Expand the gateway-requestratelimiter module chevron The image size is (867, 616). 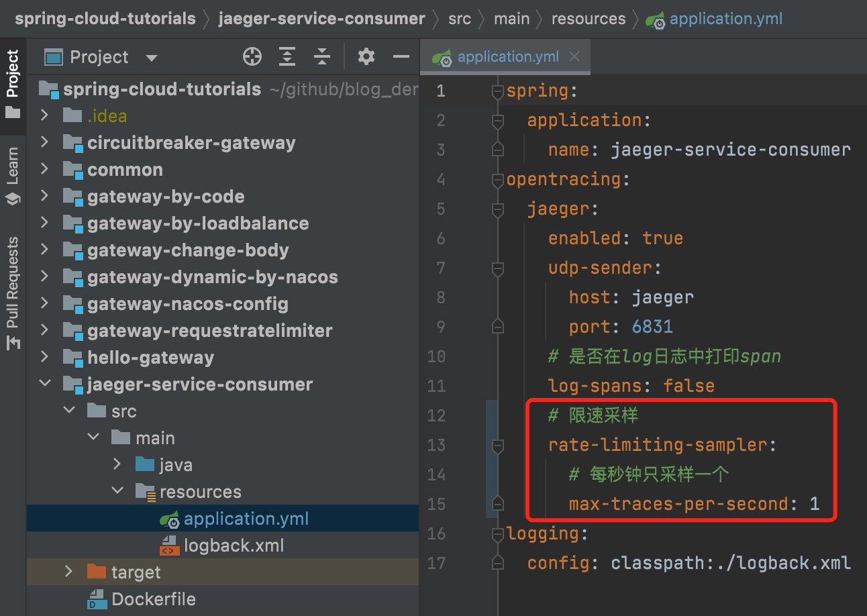(x=44, y=330)
